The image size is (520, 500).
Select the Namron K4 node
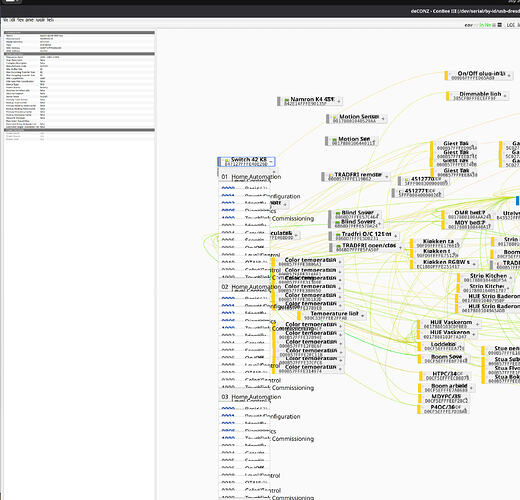click(x=310, y=101)
